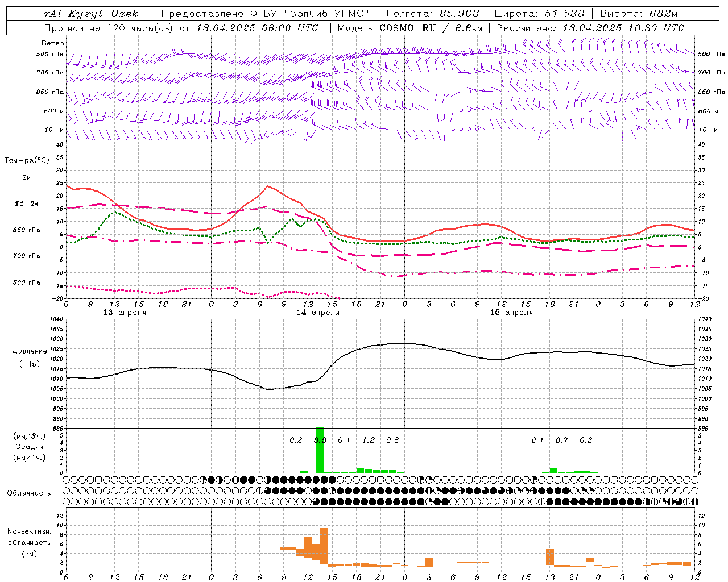Screen dimensions: 728x582
Task: Click the precipitation value "0.3"
Action: [586, 440]
